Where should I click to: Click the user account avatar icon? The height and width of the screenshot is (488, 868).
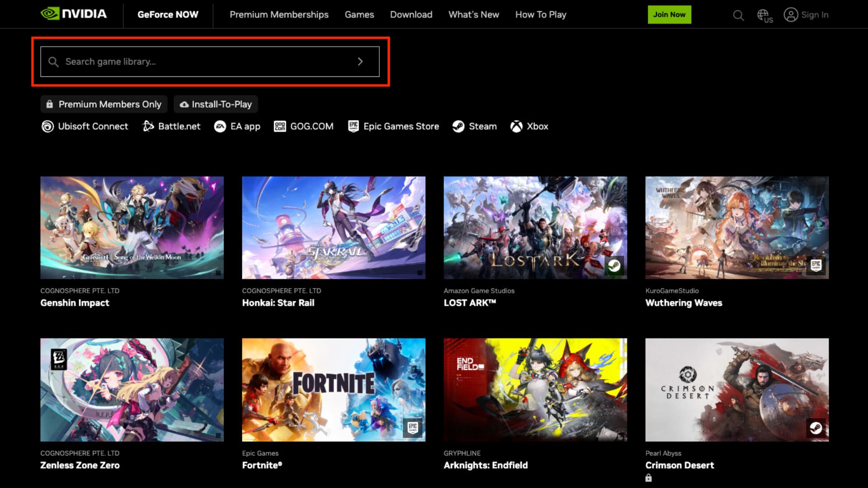click(791, 15)
